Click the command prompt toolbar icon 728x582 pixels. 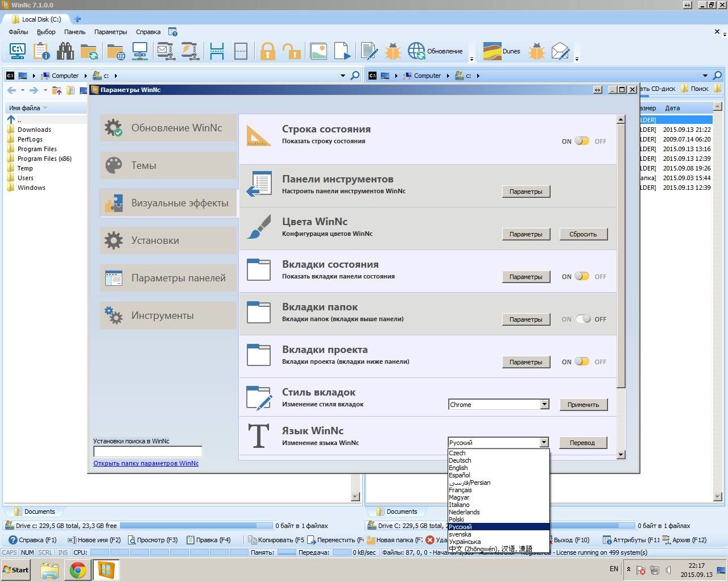tap(17, 51)
